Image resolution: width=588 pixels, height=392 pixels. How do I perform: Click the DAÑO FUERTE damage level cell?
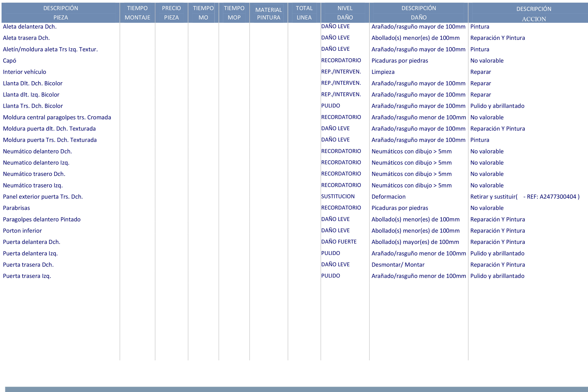click(339, 242)
